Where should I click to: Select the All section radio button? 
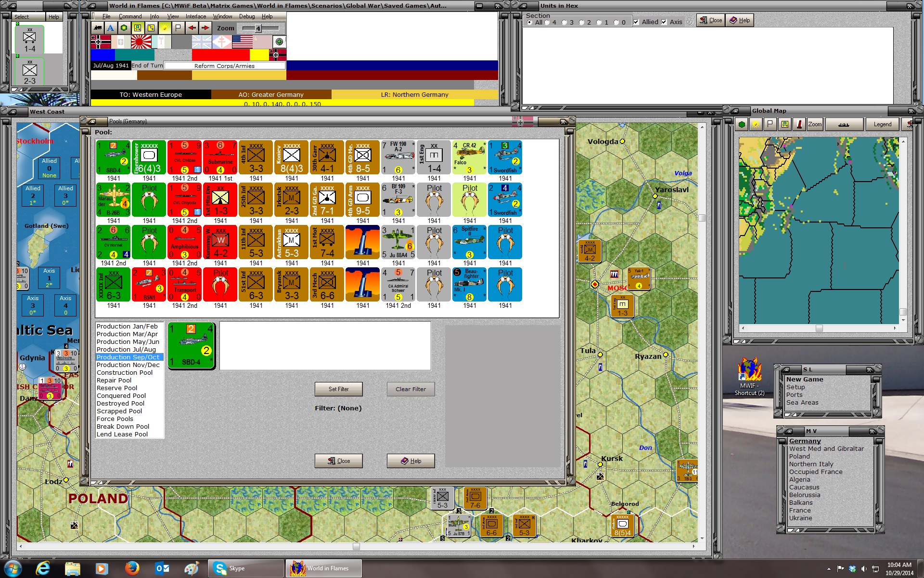tap(530, 23)
